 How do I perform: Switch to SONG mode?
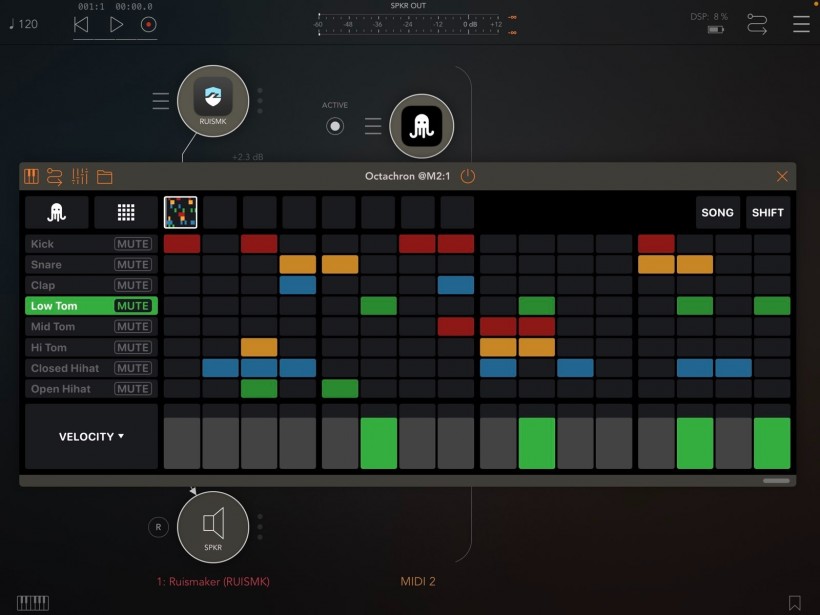(x=717, y=212)
